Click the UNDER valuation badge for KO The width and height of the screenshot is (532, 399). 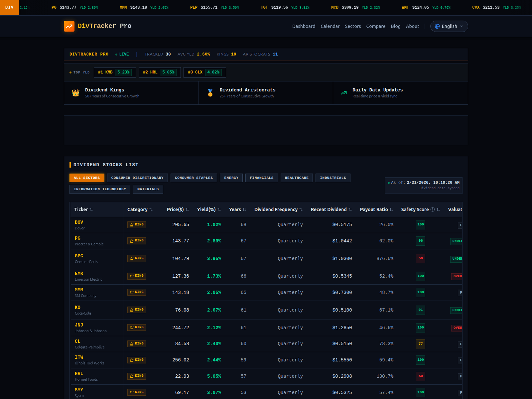coord(457,310)
